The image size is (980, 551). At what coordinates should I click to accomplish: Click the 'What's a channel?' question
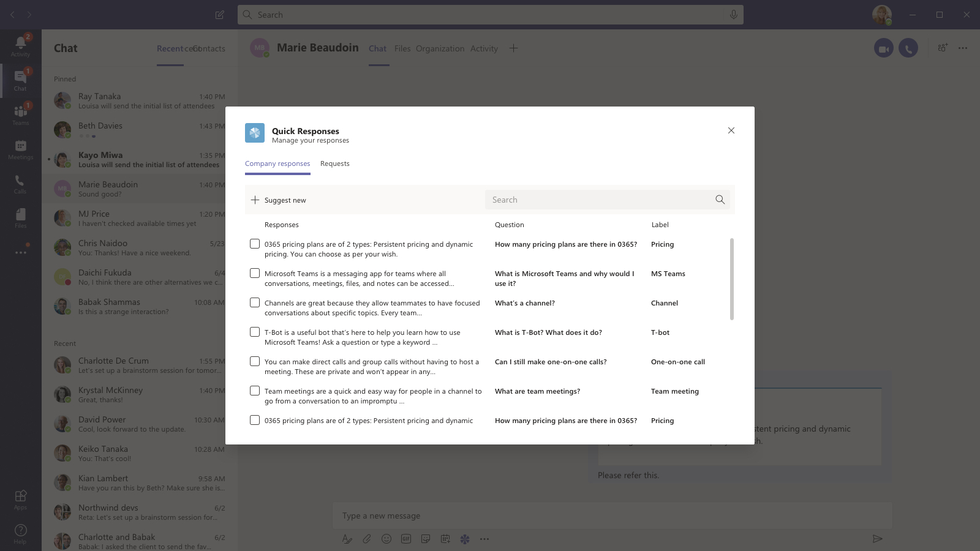[x=525, y=303]
